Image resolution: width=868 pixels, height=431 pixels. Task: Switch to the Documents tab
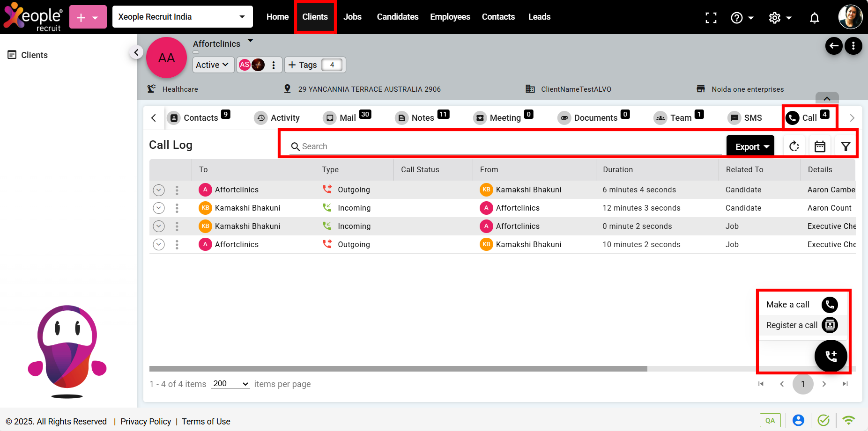(594, 117)
